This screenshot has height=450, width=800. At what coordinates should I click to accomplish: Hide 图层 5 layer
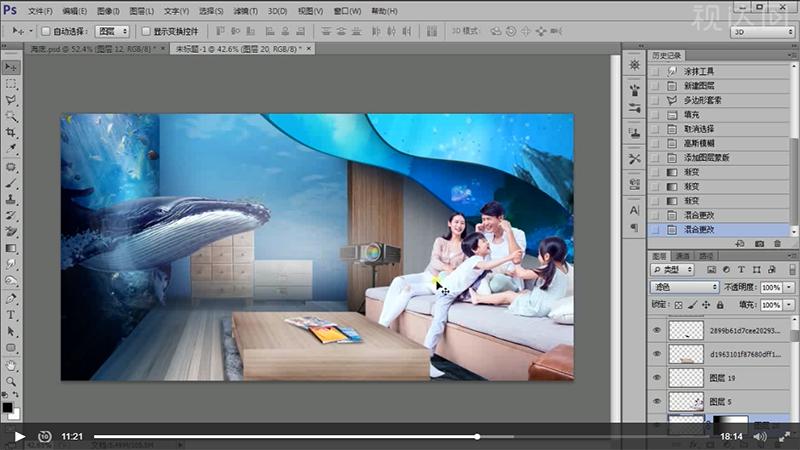pyautogui.click(x=657, y=402)
